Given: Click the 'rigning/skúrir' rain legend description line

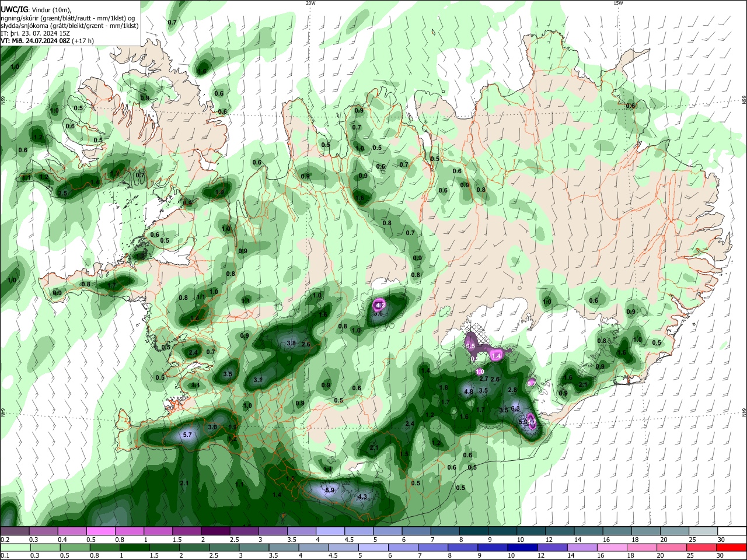Looking at the screenshot, I should click(68, 18).
